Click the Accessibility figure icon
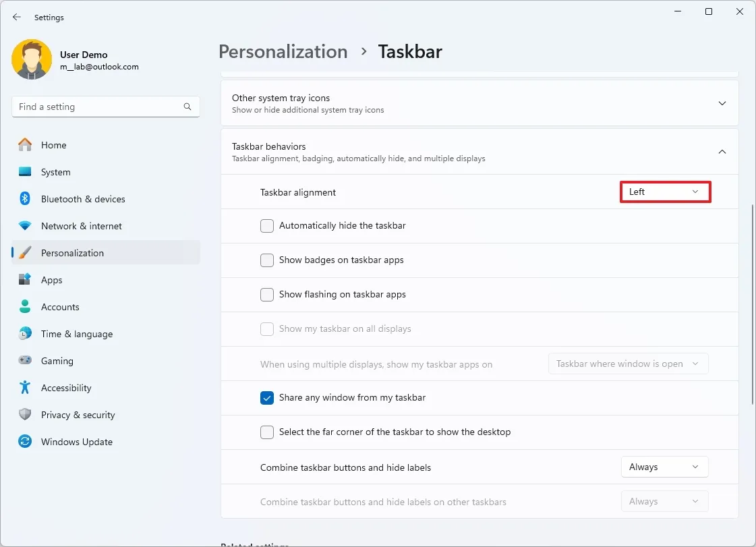This screenshot has width=756, height=547. 25,388
